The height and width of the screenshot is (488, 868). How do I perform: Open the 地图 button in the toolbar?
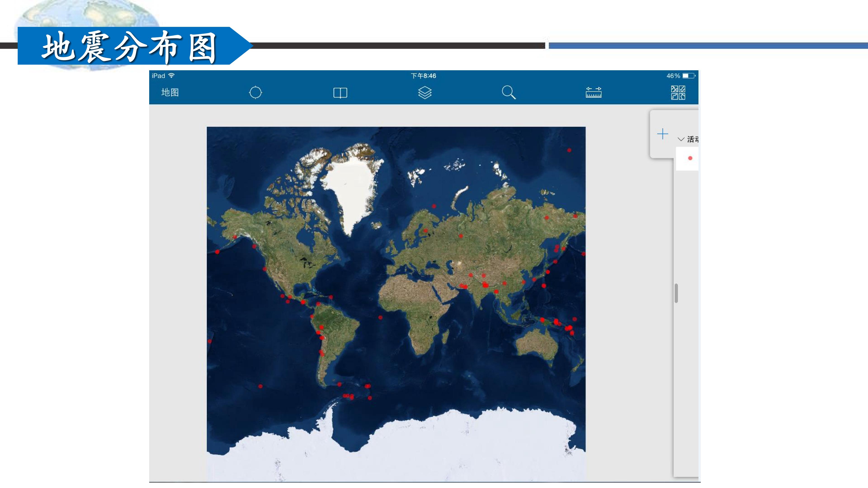(170, 92)
